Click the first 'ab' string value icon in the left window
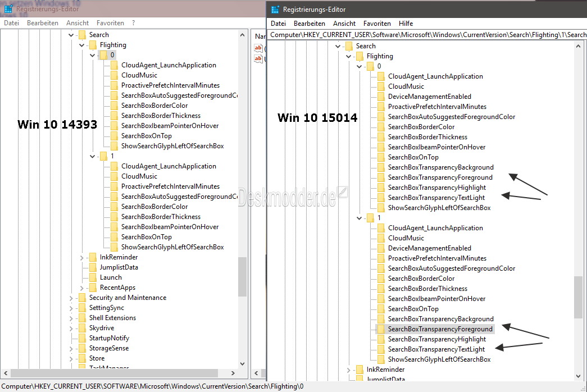 (258, 48)
